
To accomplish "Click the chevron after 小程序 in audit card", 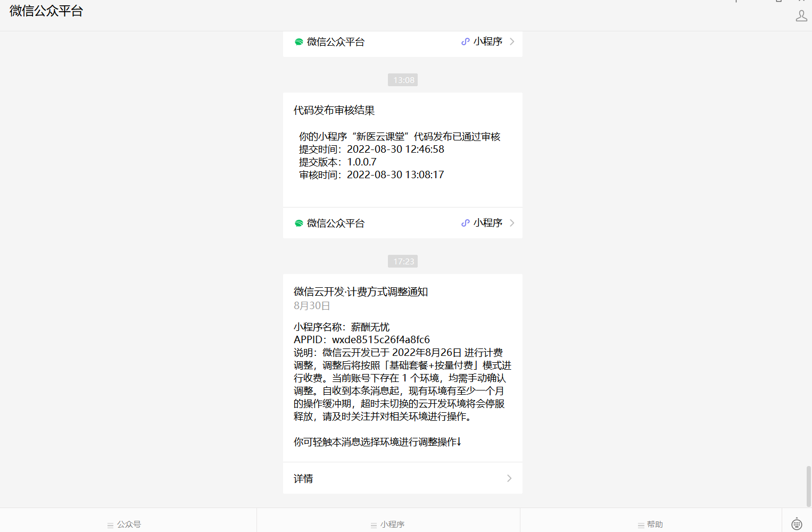I will pyautogui.click(x=512, y=223).
